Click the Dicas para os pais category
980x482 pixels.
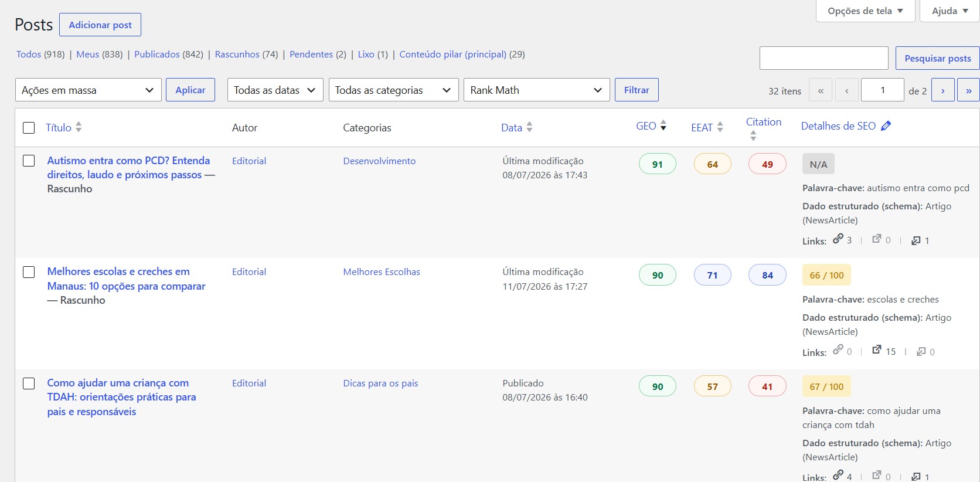point(380,383)
